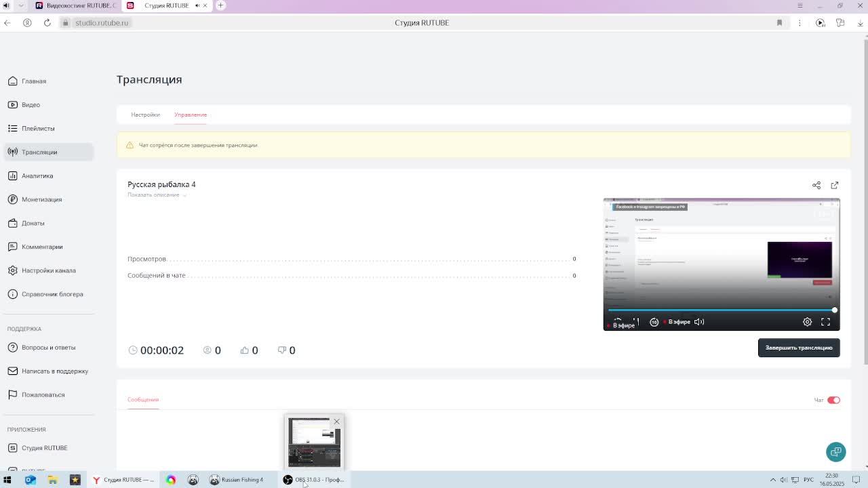Bookmark this page
The width and height of the screenshot is (868, 488).
(x=779, y=23)
